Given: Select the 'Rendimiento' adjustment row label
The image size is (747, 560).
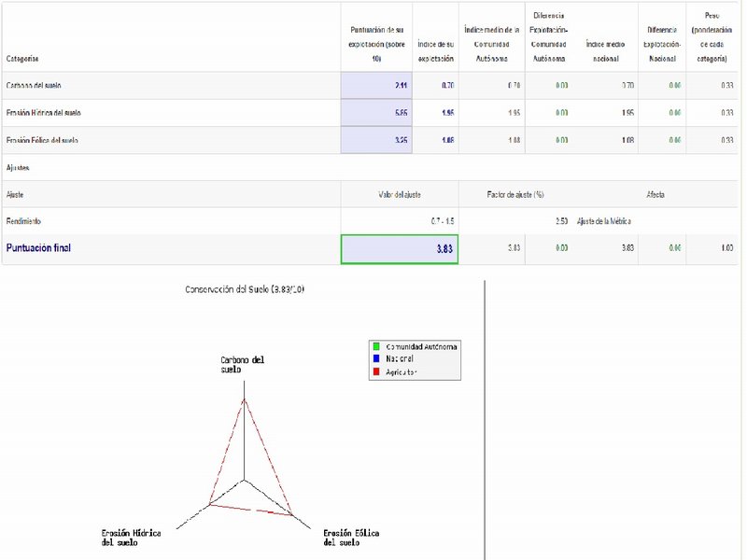Looking at the screenshot, I should [x=23, y=221].
